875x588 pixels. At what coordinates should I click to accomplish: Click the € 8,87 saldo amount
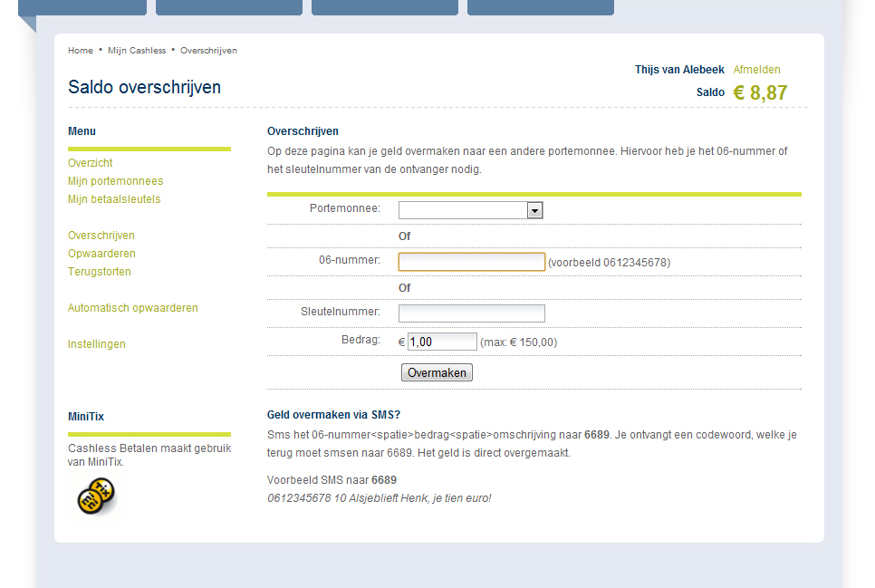pyautogui.click(x=760, y=92)
